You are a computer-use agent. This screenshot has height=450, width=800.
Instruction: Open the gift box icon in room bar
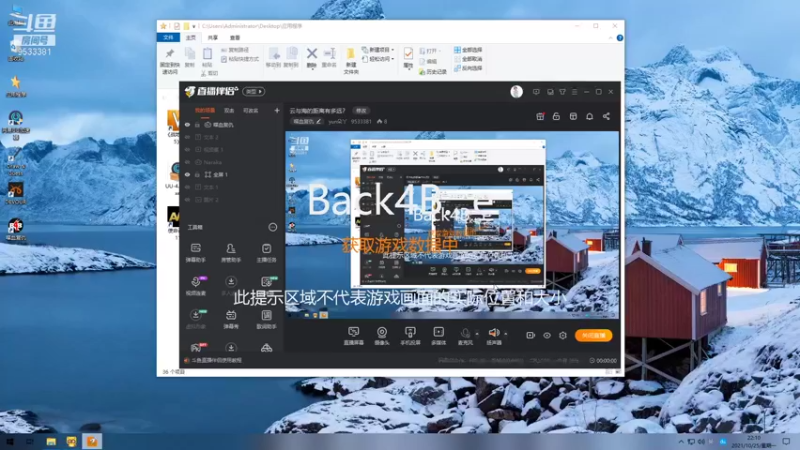(540, 116)
